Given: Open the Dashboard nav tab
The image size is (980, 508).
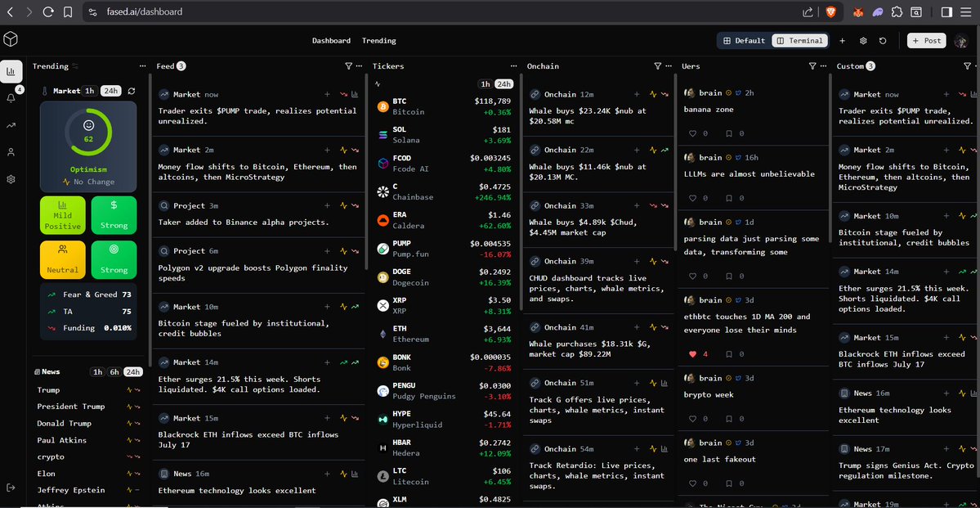Looking at the screenshot, I should click(331, 41).
